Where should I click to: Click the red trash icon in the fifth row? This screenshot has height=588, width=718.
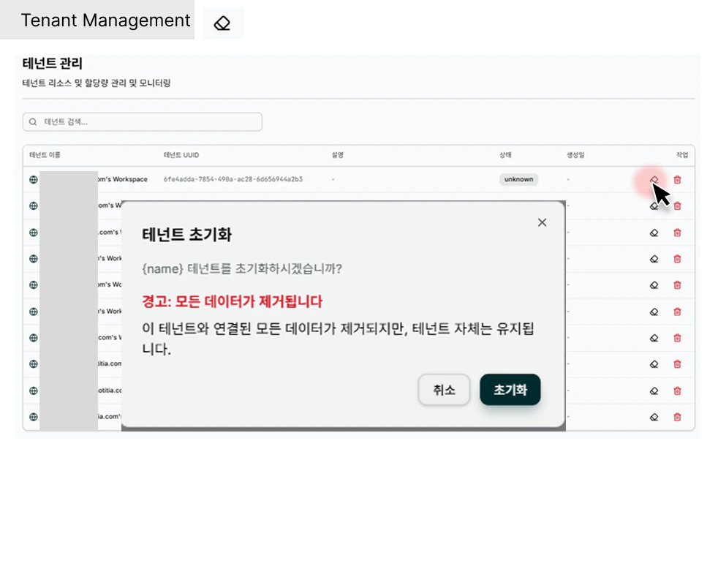[x=678, y=285]
